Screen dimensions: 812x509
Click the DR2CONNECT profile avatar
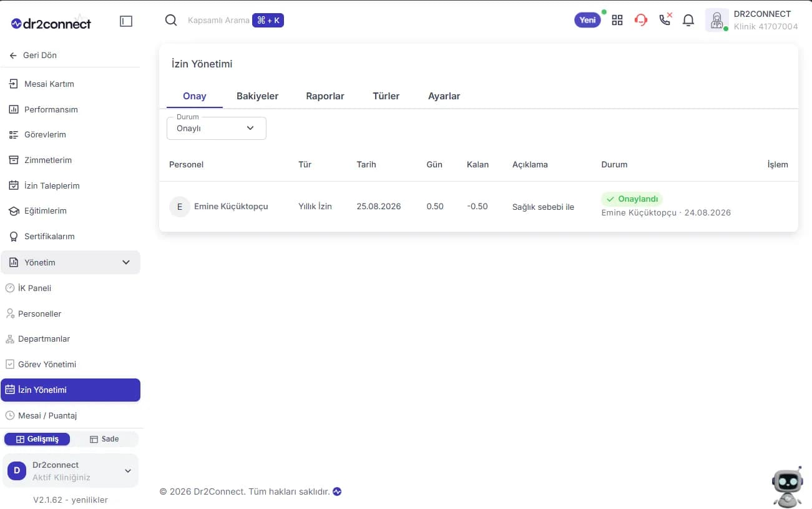click(x=717, y=20)
